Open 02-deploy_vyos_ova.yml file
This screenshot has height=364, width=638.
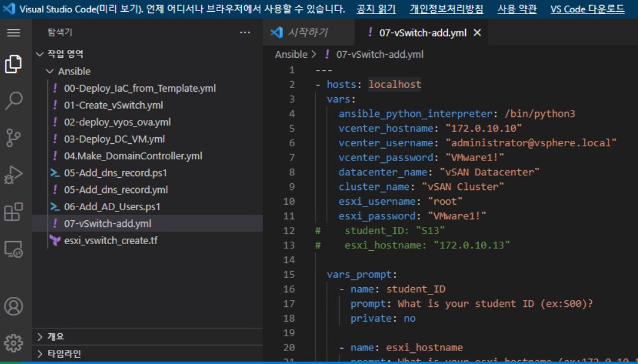(x=117, y=122)
